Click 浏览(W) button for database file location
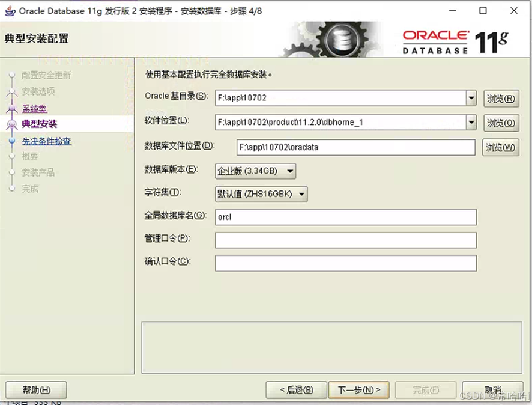The height and width of the screenshot is (405, 532). (x=500, y=147)
